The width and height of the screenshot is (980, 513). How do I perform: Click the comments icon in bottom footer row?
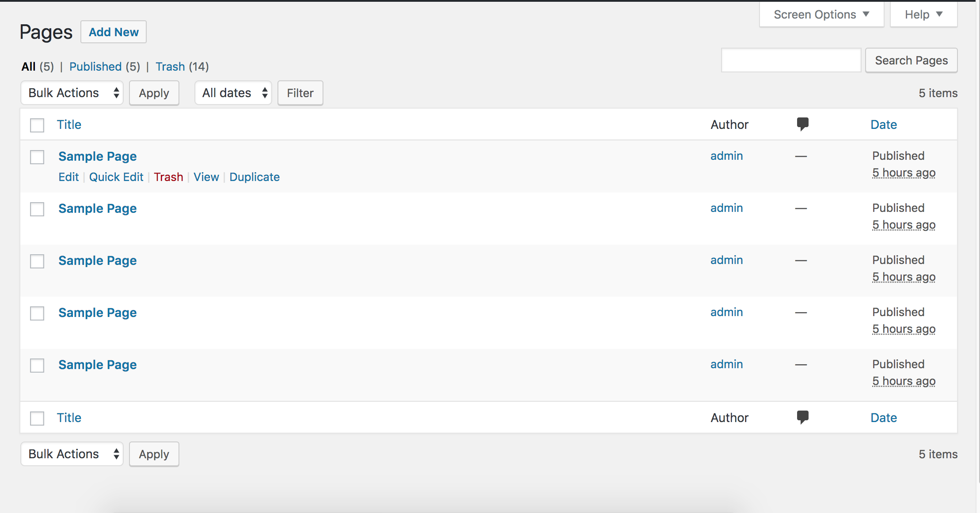(x=803, y=417)
